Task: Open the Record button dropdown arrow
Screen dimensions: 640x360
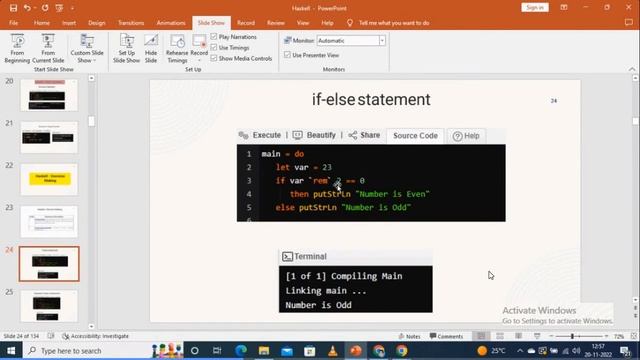Action: [x=199, y=60]
